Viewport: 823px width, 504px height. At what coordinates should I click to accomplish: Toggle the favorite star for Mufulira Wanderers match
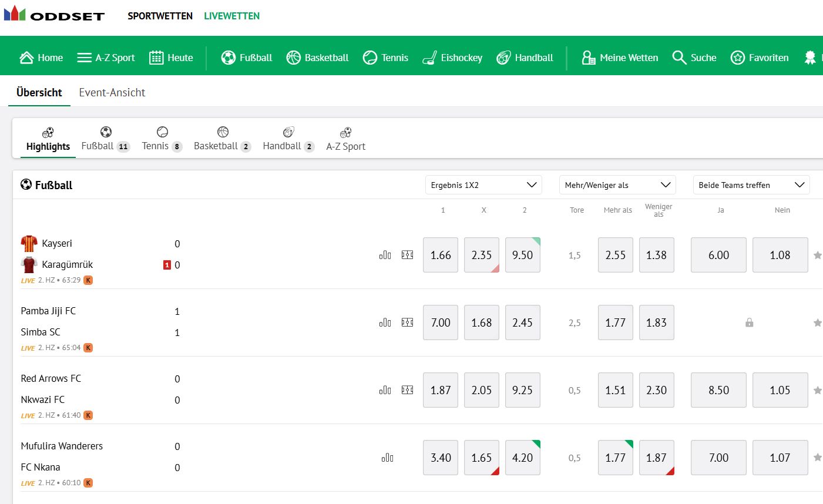coord(817,458)
